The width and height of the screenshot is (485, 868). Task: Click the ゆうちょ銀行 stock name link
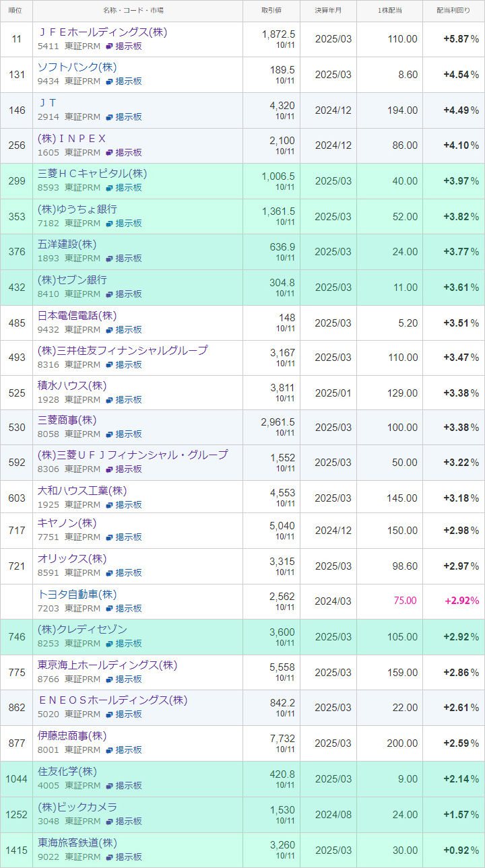[77, 209]
